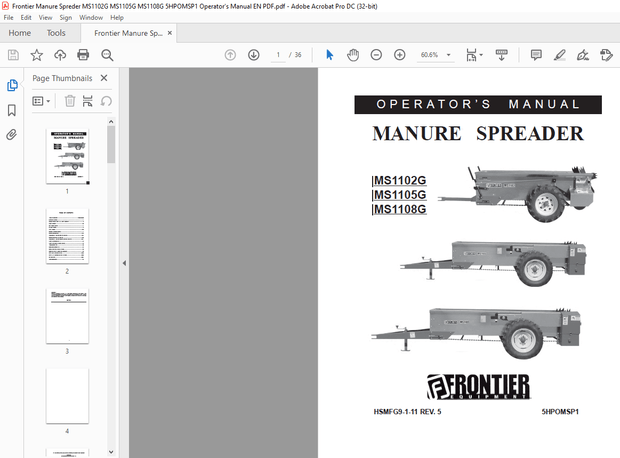Select page 4 thumbnail

coord(67,396)
